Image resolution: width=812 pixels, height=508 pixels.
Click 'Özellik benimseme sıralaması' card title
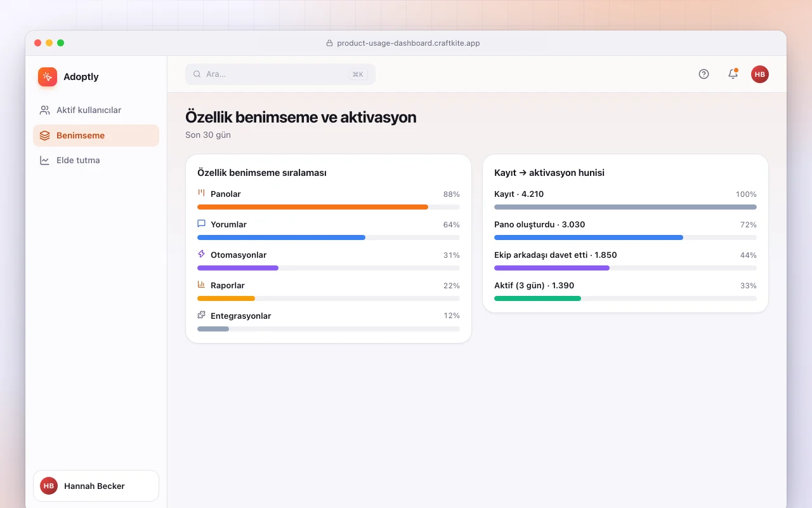(262, 173)
